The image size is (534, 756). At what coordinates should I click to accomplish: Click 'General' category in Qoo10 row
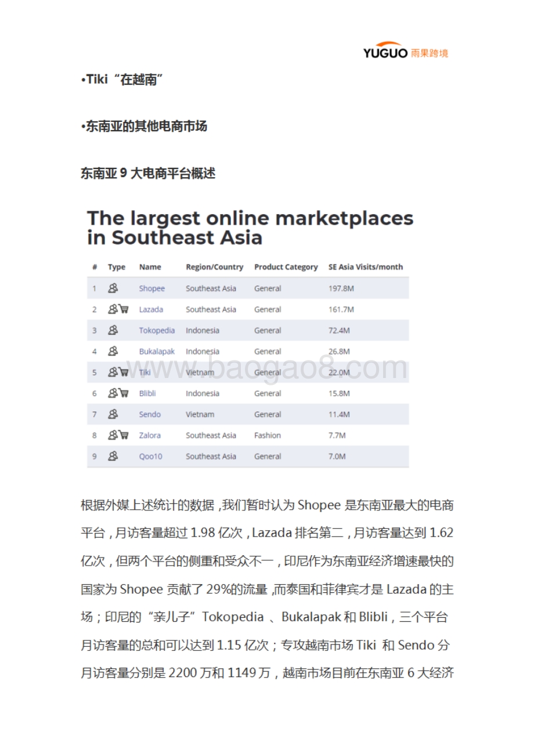coord(268,456)
